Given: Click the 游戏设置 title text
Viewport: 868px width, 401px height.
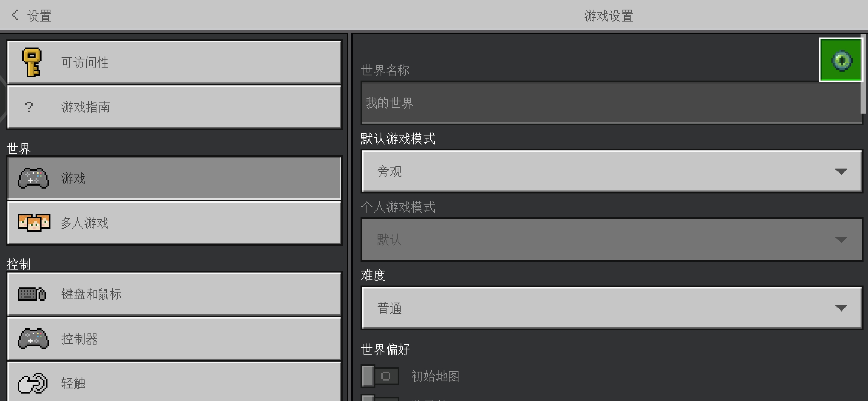Looking at the screenshot, I should 609,16.
